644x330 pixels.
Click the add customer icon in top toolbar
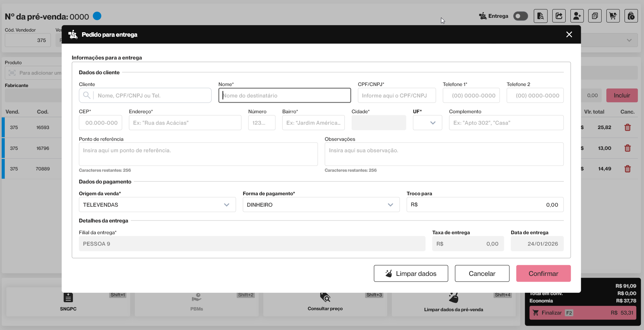pos(577,16)
